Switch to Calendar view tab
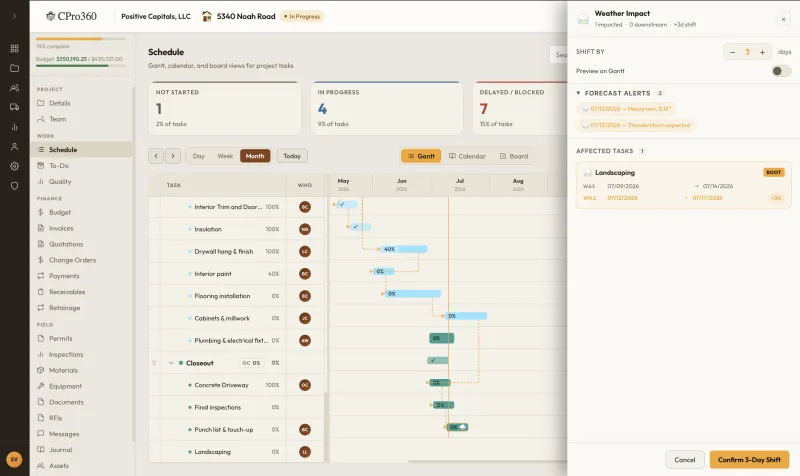The height and width of the screenshot is (476, 800). point(467,156)
